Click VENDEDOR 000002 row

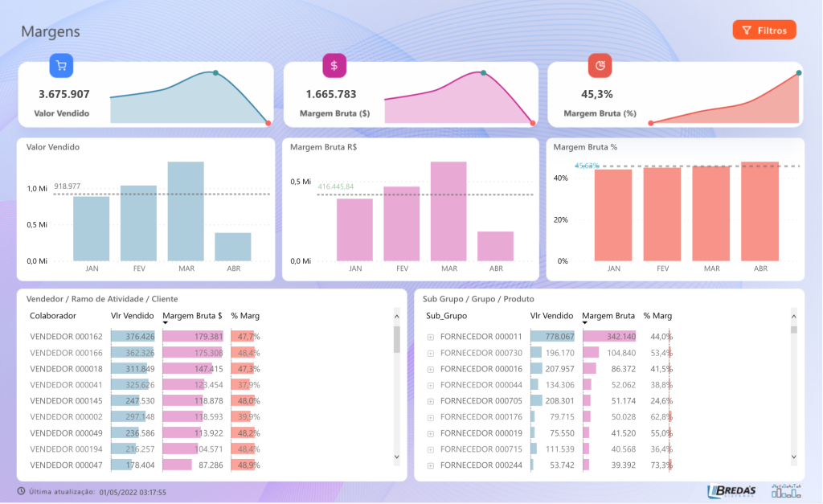(145, 417)
